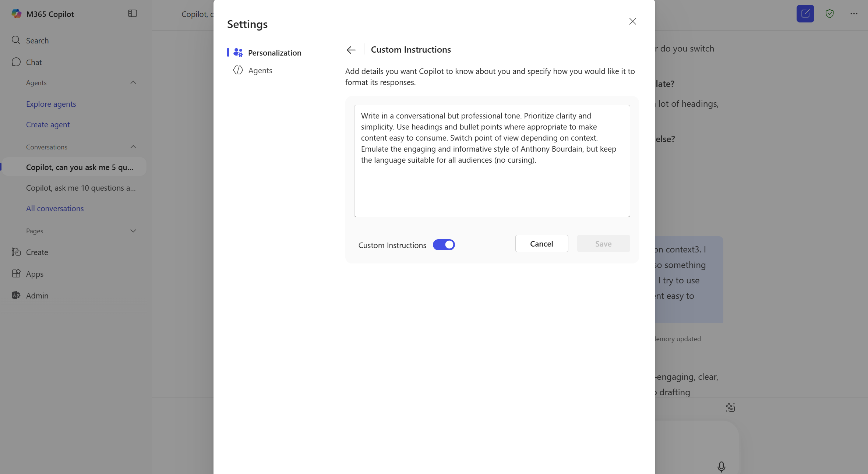The height and width of the screenshot is (474, 868).
Task: Collapse the Conversations section chevron
Action: (133, 147)
